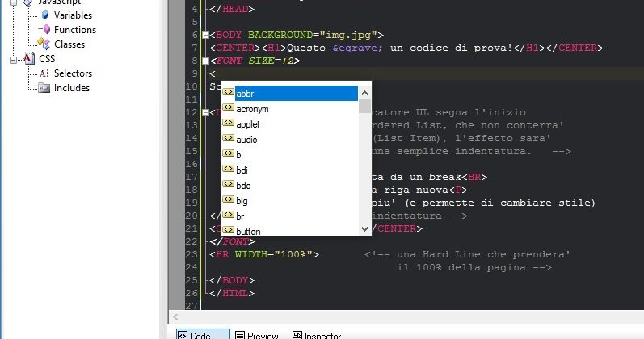Image resolution: width=644 pixels, height=339 pixels.
Task: Select Includes under CSS
Action: [72, 88]
